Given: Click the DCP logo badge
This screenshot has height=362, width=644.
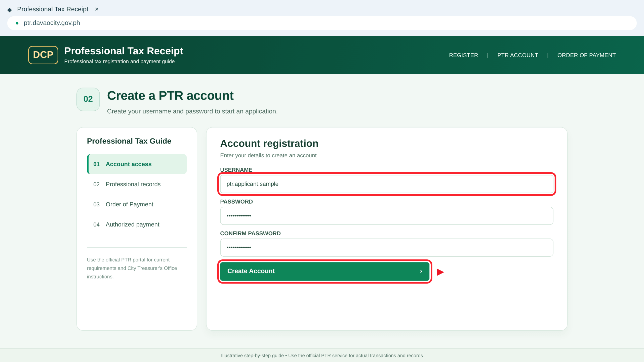Looking at the screenshot, I should 43,55.
